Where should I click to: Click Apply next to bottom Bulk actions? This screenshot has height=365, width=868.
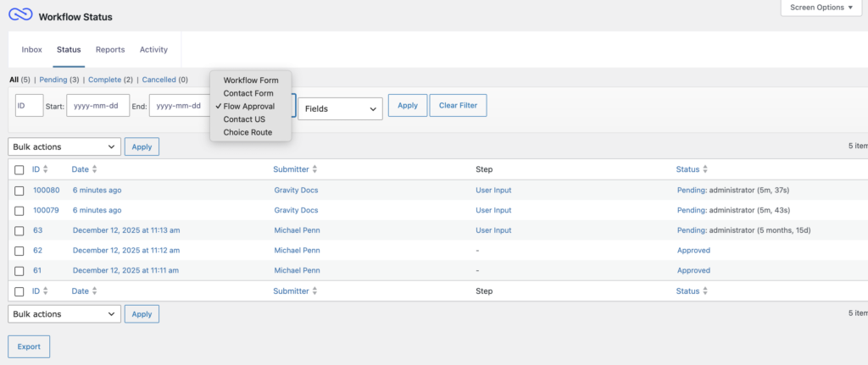(142, 314)
